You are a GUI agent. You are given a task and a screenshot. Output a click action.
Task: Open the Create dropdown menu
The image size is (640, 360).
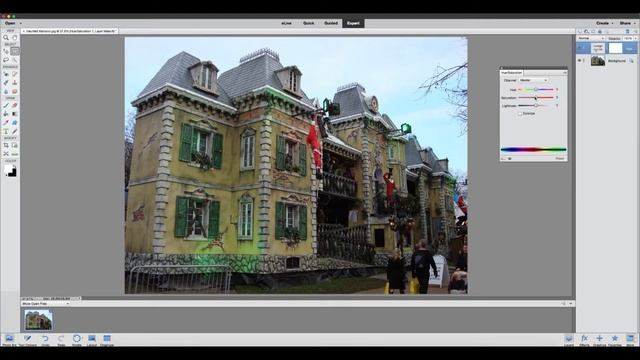(x=604, y=23)
